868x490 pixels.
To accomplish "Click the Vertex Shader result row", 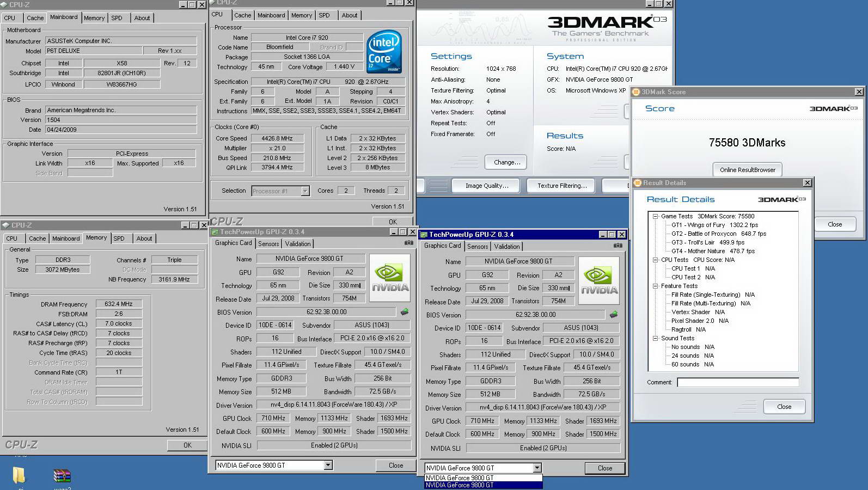I will click(x=698, y=312).
